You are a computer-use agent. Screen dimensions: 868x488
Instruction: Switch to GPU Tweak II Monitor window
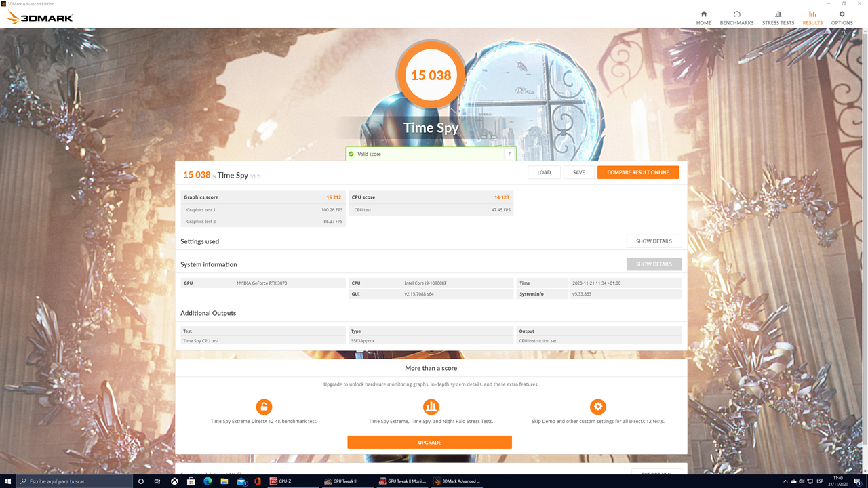point(403,481)
